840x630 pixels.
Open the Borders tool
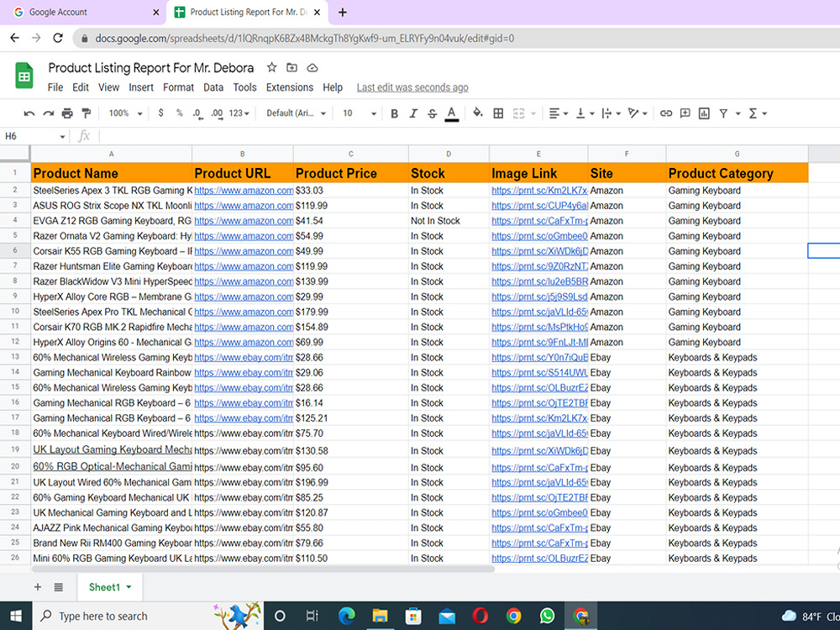click(x=498, y=113)
